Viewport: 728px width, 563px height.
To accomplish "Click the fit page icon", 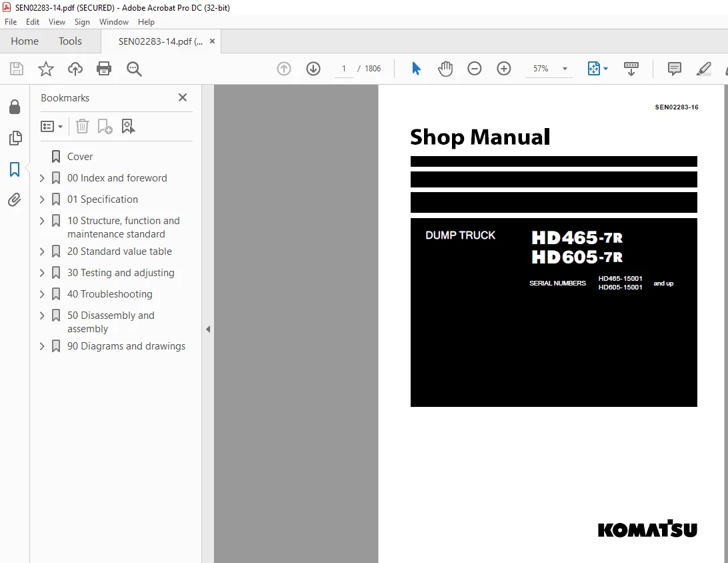I will click(x=594, y=69).
